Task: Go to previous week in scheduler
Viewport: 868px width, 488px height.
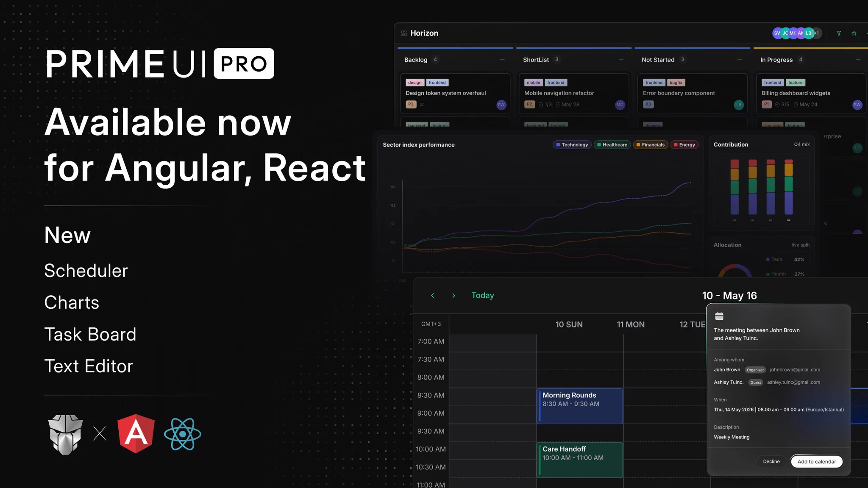Action: pyautogui.click(x=432, y=296)
